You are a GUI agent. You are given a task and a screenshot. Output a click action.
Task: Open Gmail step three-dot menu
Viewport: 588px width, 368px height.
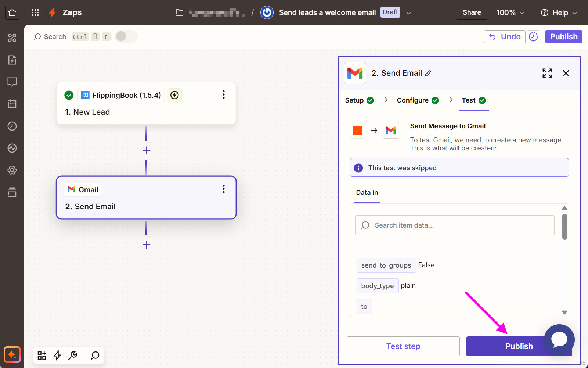[x=223, y=189]
